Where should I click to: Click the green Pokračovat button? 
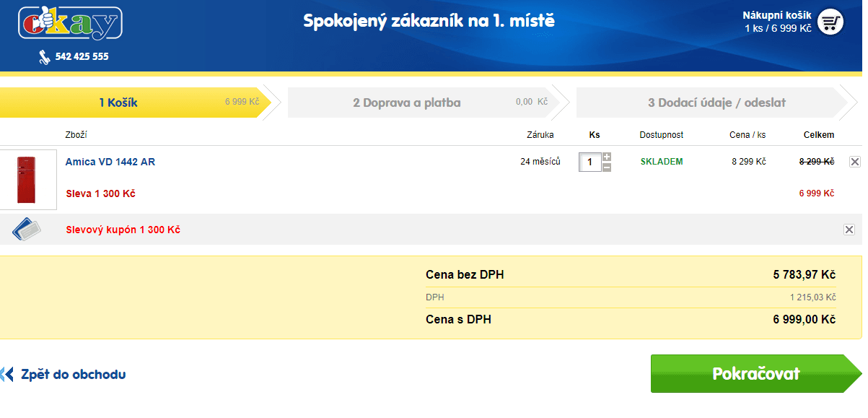point(755,373)
